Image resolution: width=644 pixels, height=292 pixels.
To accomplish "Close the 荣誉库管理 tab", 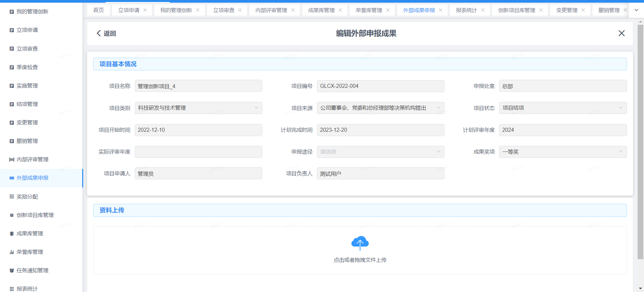I will tap(388, 10).
